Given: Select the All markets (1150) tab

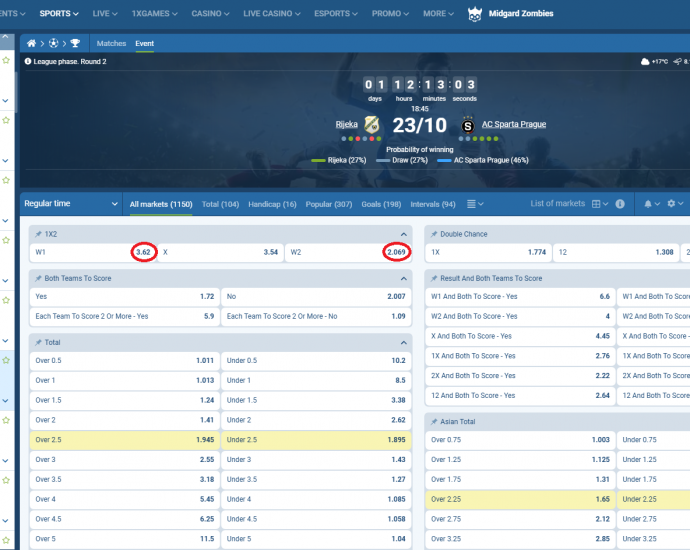Looking at the screenshot, I should (161, 204).
